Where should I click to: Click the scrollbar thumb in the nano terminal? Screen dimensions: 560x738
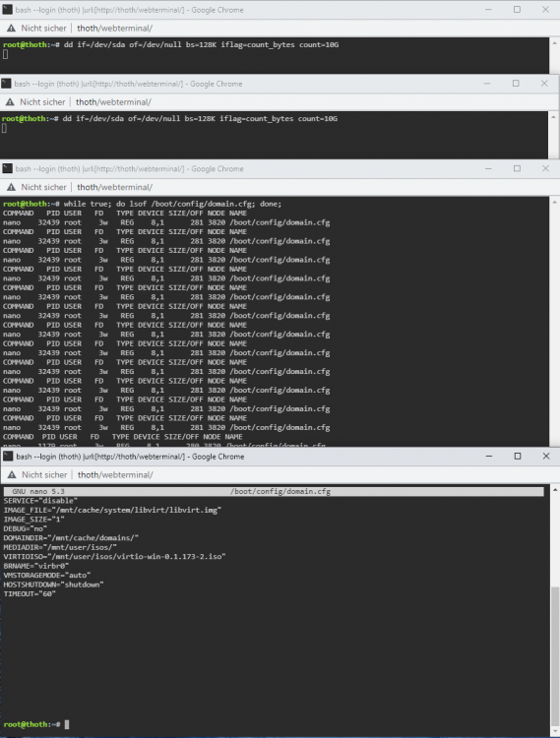pyautogui.click(x=555, y=657)
